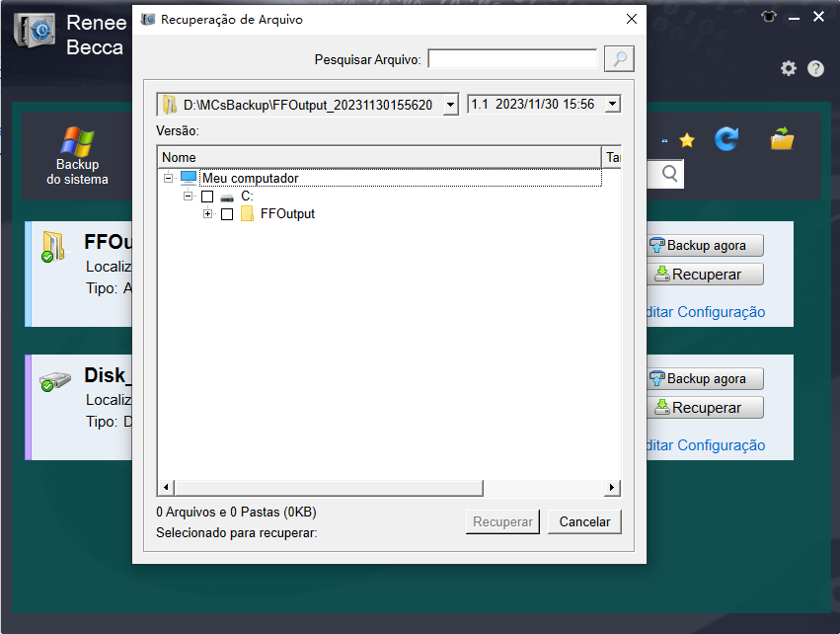Close the Recuperação de Arquivo dialog
The image size is (840, 634).
(632, 20)
